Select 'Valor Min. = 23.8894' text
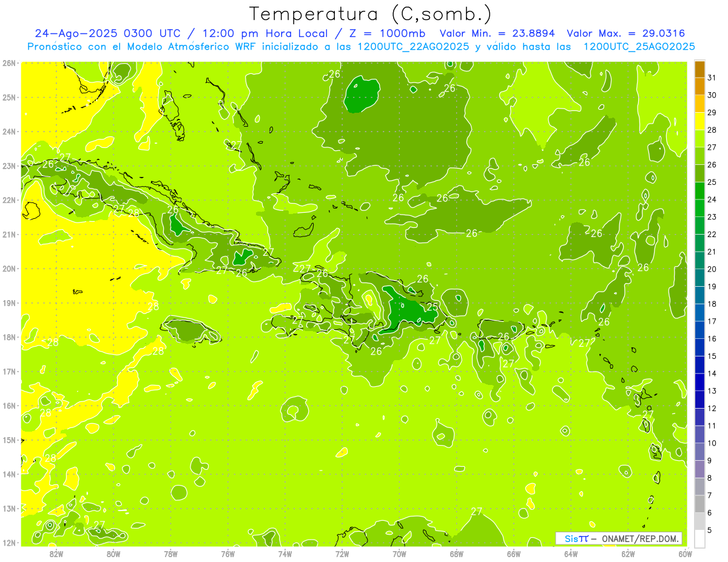This screenshot has width=728, height=562. click(497, 33)
